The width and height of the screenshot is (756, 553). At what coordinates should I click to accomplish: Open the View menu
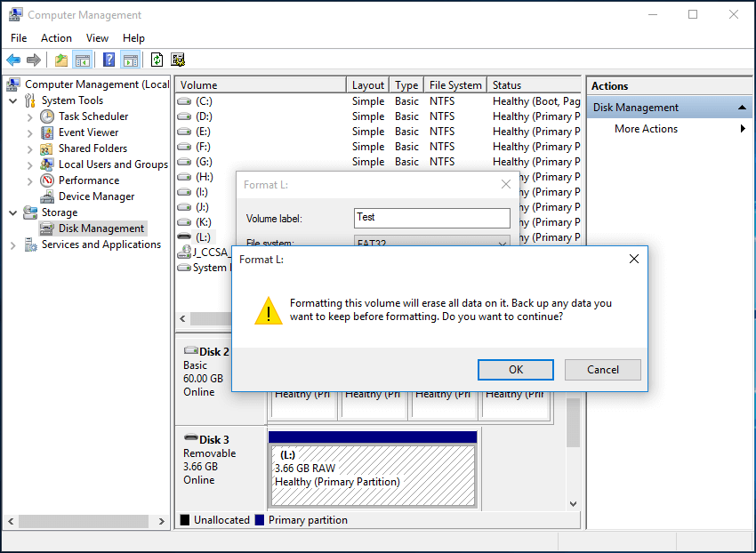(97, 37)
